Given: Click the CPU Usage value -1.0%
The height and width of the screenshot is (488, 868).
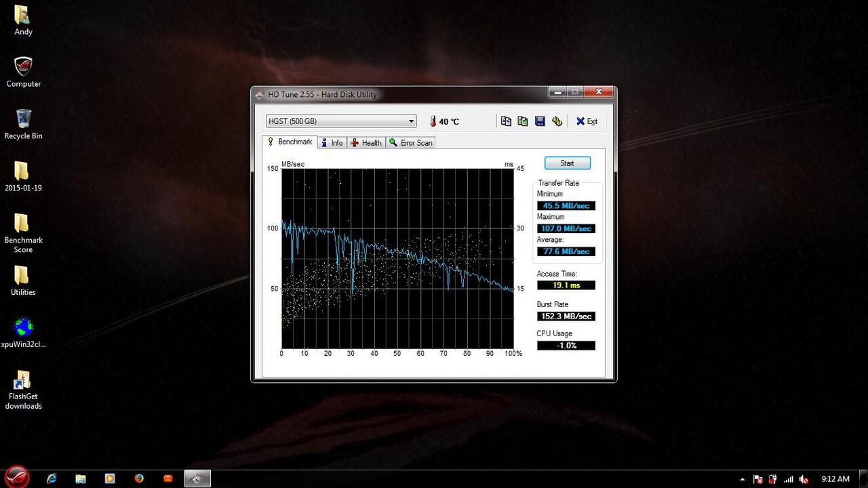Looking at the screenshot, I should (566, 346).
